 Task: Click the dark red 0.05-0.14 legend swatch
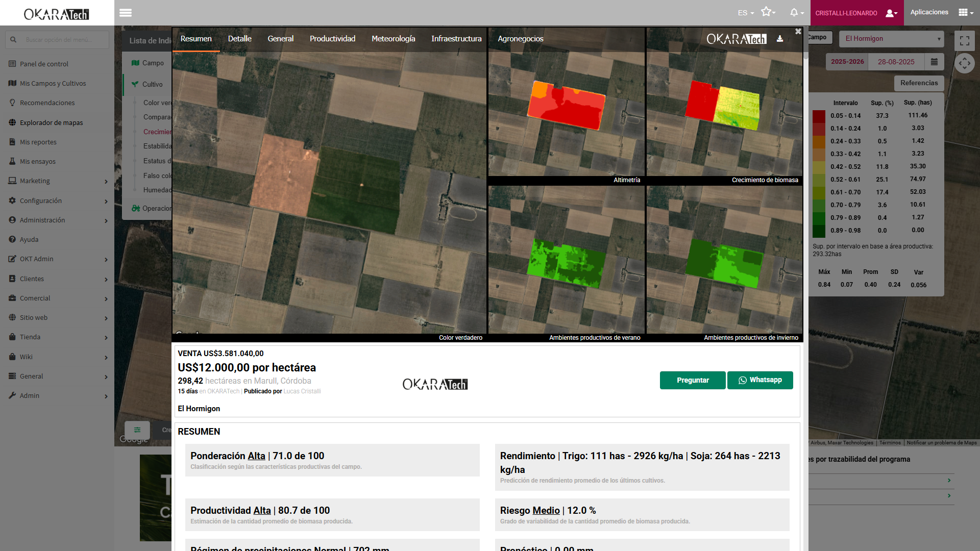(x=819, y=116)
